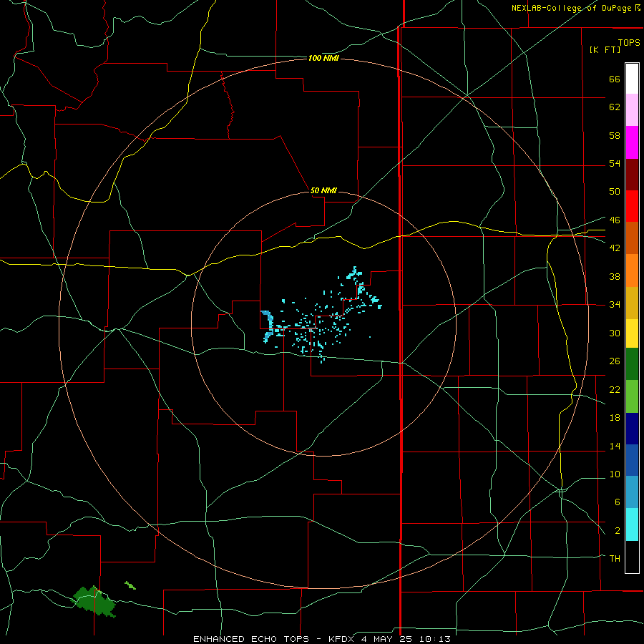Click the [K FT] units label
The width and height of the screenshot is (644, 644).
point(605,49)
